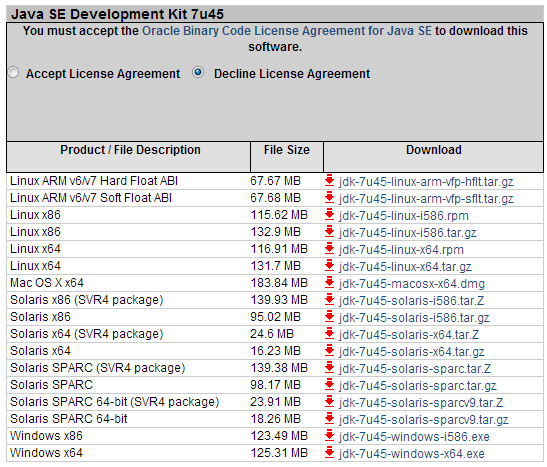Open the jdk-7u45-linux-i586.rpm link
Screen dimensions: 547x467
[403, 216]
